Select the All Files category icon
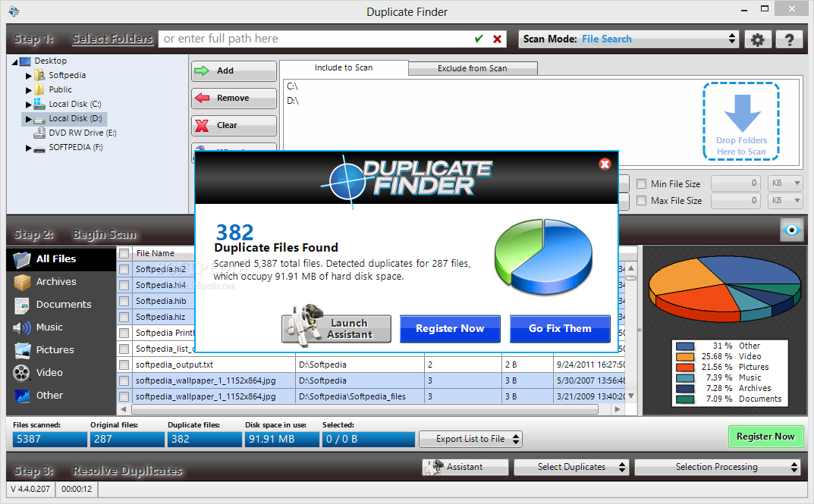Viewport: 814px width, 504px height. [x=22, y=259]
